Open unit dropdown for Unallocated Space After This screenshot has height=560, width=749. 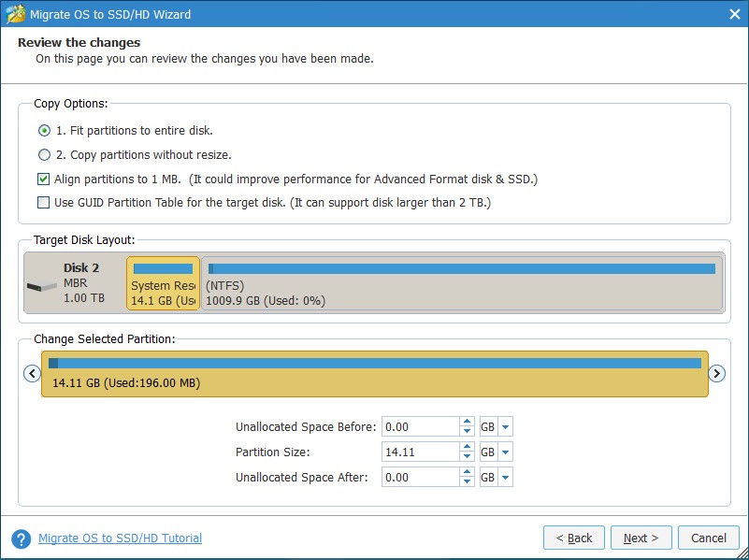click(x=505, y=477)
